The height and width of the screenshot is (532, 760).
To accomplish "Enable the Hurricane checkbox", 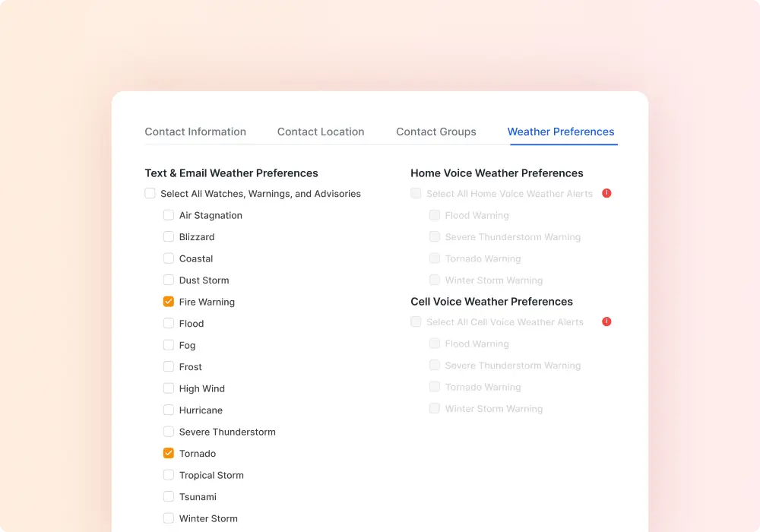I will point(169,410).
